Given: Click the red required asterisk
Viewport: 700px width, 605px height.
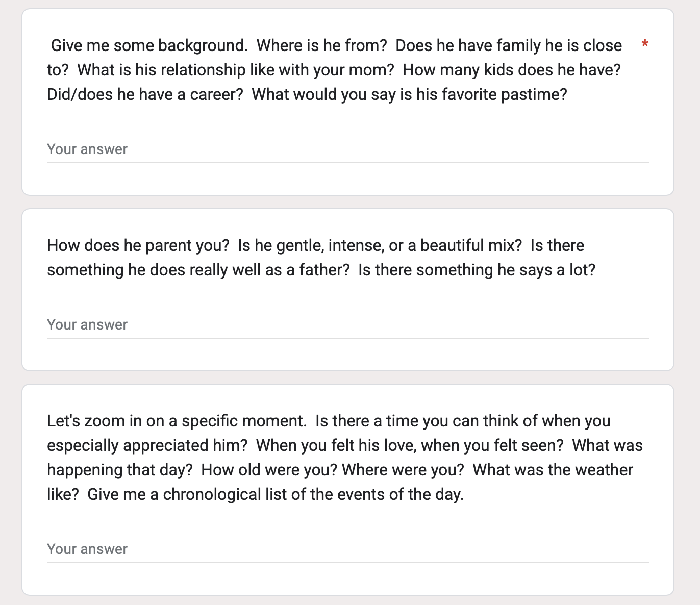Looking at the screenshot, I should click(x=645, y=45).
